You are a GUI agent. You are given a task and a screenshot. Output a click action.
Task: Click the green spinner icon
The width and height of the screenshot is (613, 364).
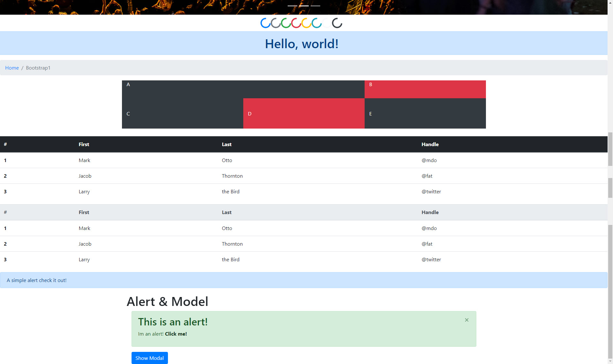coord(286,23)
